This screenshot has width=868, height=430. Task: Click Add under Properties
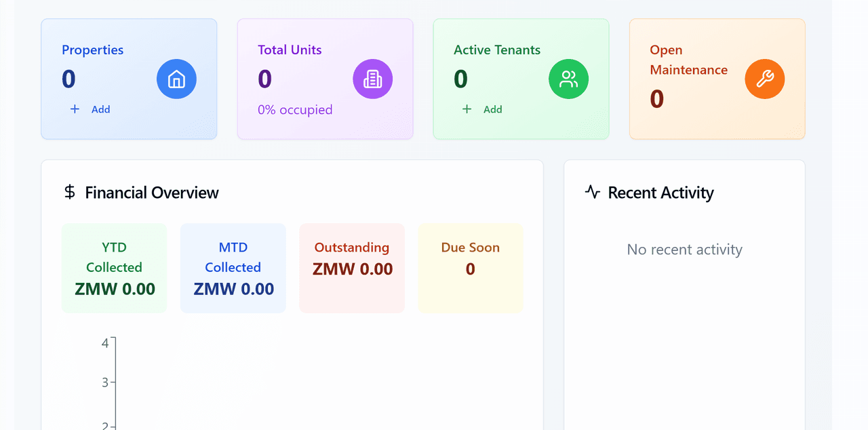tap(99, 109)
